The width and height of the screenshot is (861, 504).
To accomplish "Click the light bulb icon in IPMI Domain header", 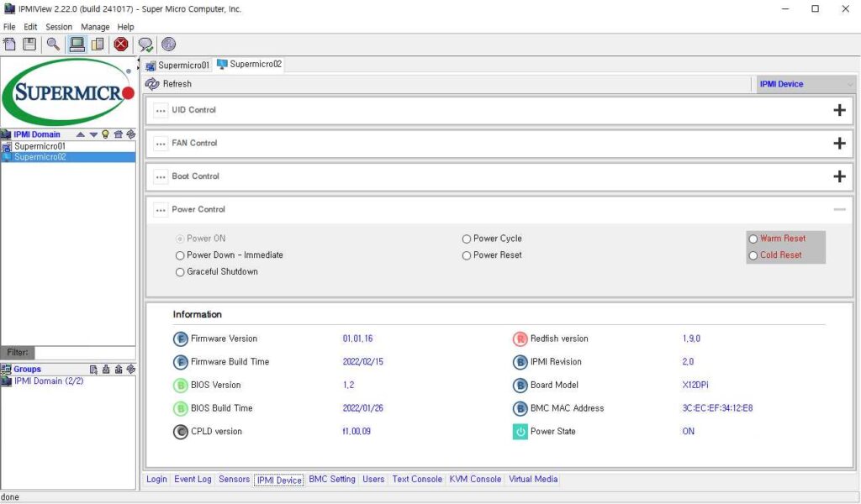I will 105,134.
